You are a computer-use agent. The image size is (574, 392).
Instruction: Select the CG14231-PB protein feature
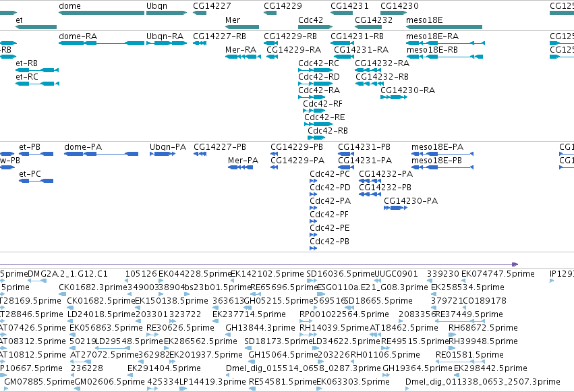click(346, 154)
